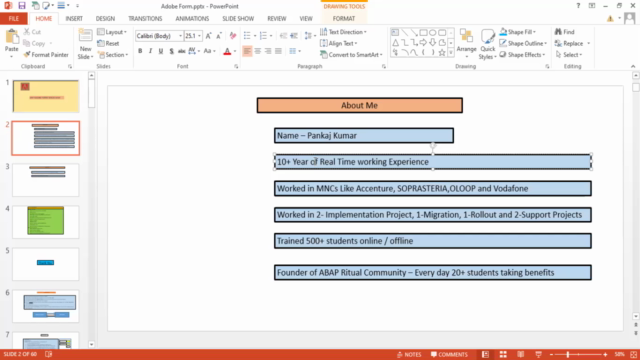The width and height of the screenshot is (640, 360).
Task: Open the Font Color dropdown arrow
Action: (x=235, y=51)
